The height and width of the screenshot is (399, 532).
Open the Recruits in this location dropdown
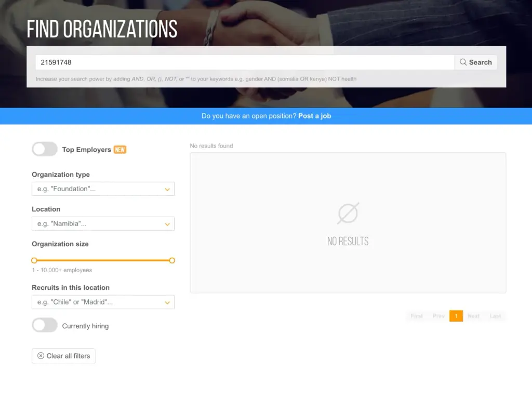point(103,302)
